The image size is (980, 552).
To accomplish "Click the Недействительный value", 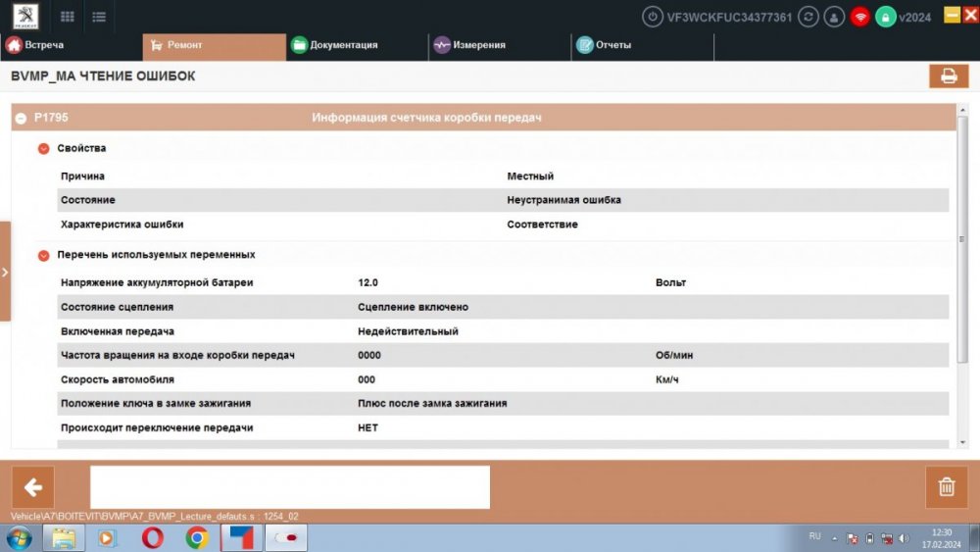I will pyautogui.click(x=408, y=331).
